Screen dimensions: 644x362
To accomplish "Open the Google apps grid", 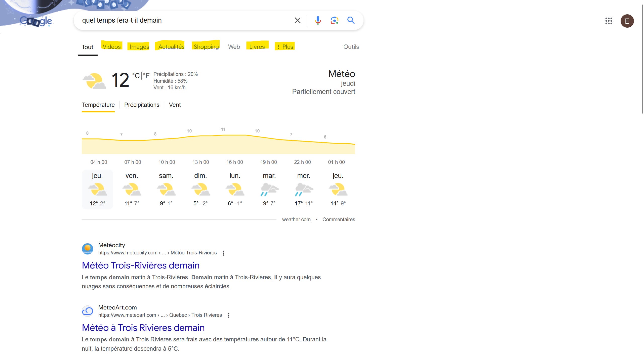I will pyautogui.click(x=609, y=21).
